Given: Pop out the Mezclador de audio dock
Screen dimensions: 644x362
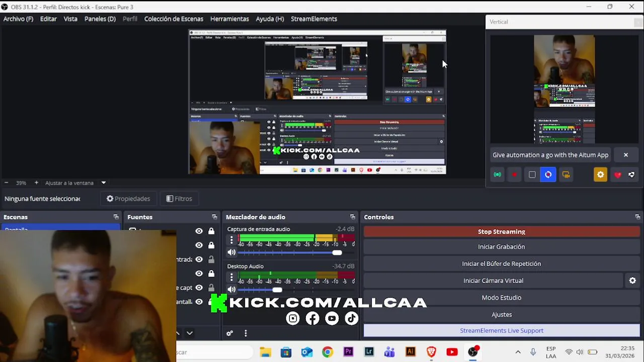Looking at the screenshot, I should tap(352, 217).
